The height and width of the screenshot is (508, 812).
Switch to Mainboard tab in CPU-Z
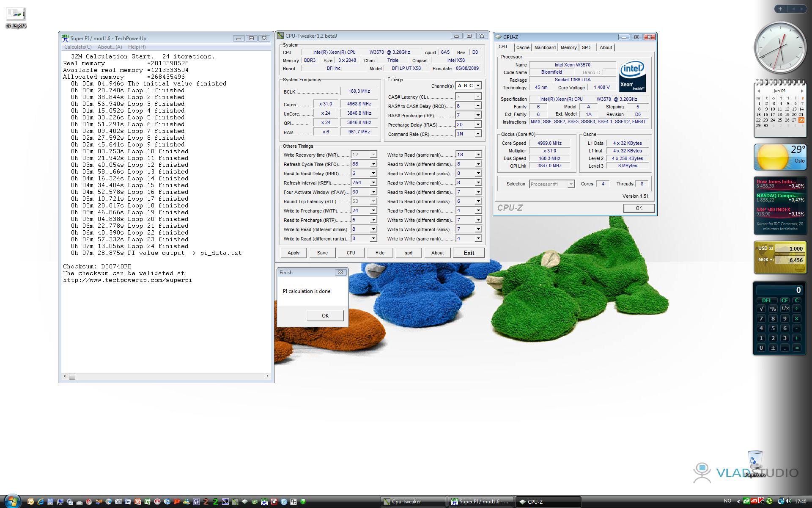click(x=545, y=47)
